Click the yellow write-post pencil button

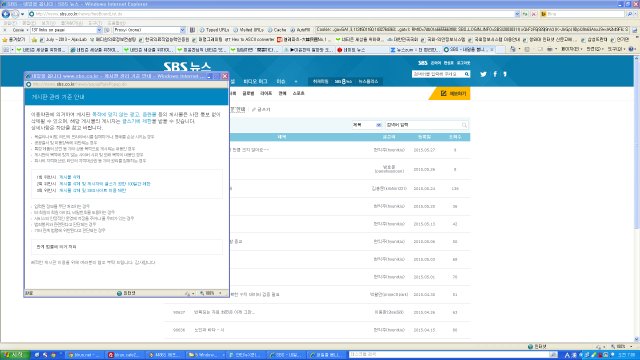click(x=450, y=93)
